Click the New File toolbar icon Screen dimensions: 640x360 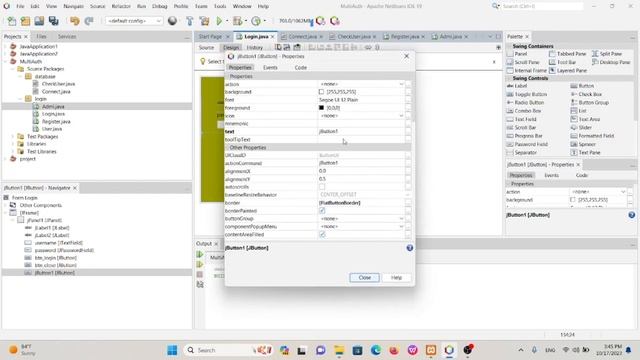12,21
